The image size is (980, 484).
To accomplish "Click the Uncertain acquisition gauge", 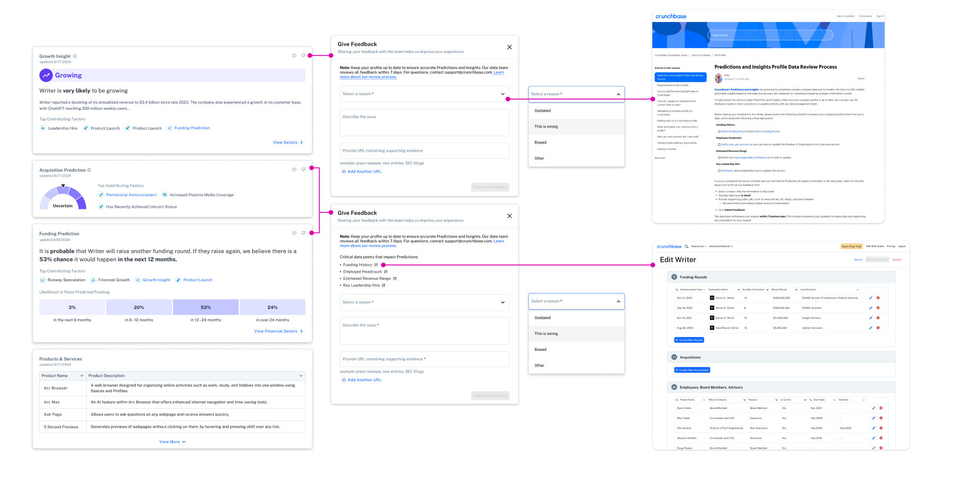I will coord(63,197).
